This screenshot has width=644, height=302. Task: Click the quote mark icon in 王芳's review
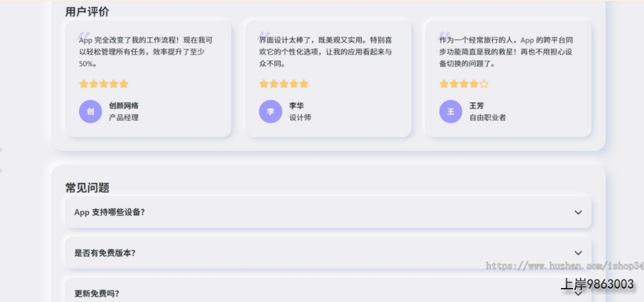click(445, 35)
